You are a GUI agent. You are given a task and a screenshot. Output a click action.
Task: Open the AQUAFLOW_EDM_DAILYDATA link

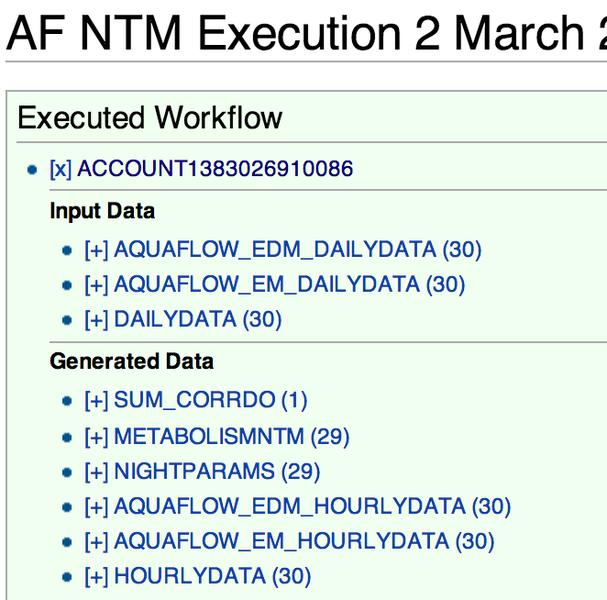275,249
